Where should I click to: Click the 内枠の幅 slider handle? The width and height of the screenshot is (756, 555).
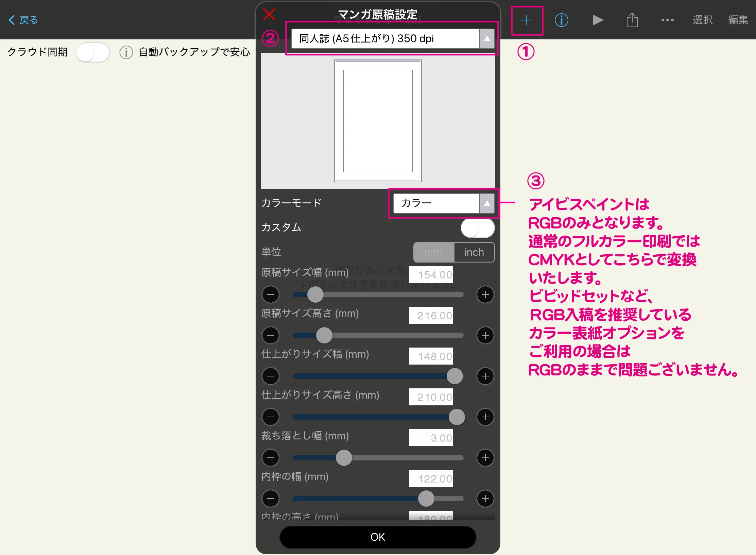coord(426,499)
